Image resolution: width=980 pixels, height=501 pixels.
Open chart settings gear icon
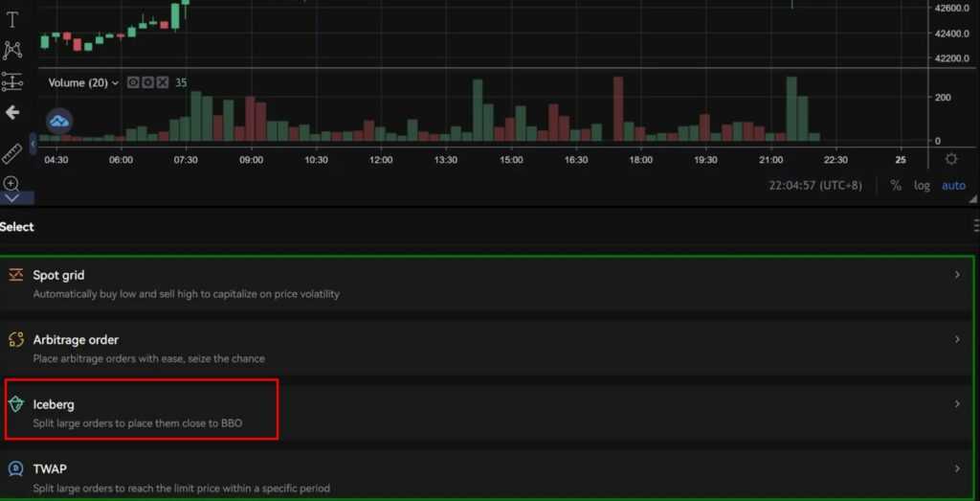[x=950, y=159]
